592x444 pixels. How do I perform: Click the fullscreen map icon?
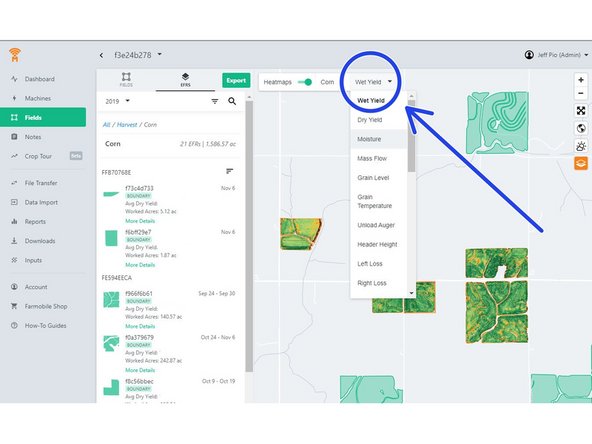581,111
